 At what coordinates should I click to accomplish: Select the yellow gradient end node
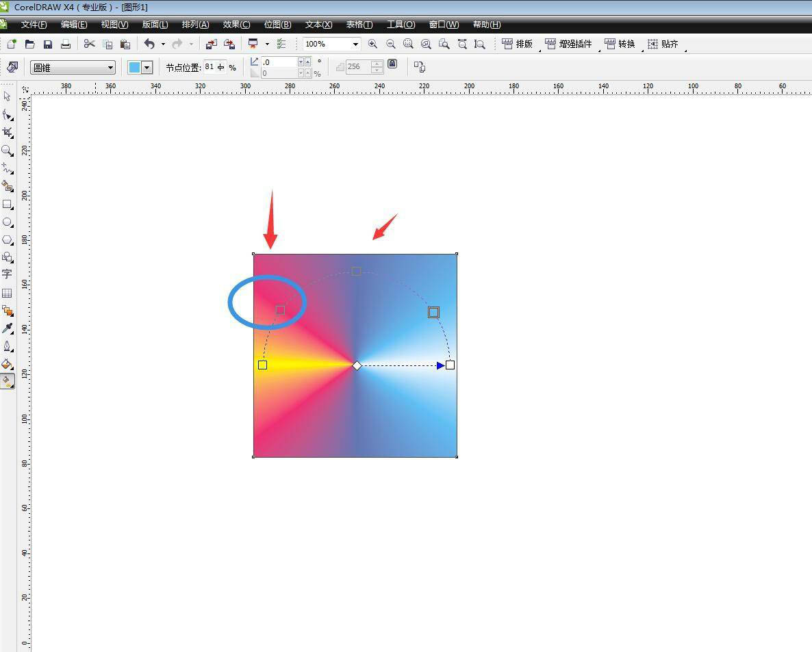(262, 365)
